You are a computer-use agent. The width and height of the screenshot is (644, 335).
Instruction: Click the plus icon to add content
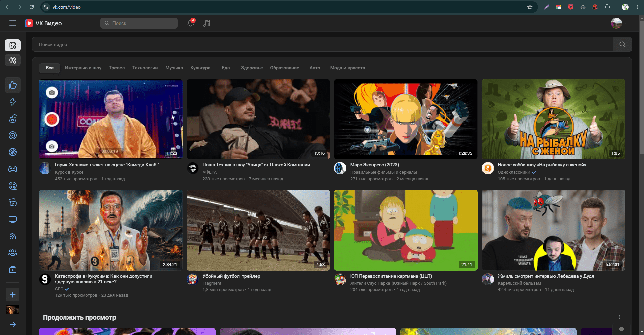13,295
